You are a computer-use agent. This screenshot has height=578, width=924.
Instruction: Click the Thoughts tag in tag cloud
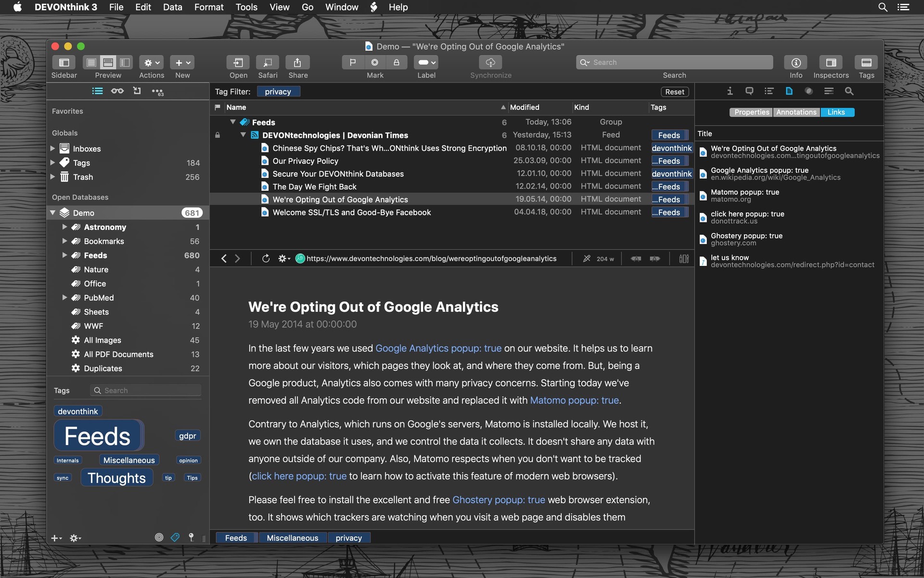(117, 478)
